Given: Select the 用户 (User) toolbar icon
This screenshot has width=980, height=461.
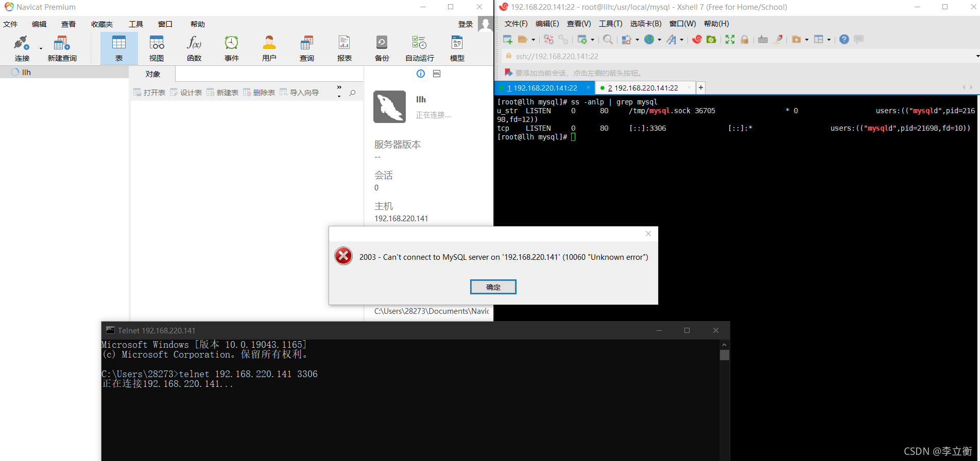Looking at the screenshot, I should (269, 43).
